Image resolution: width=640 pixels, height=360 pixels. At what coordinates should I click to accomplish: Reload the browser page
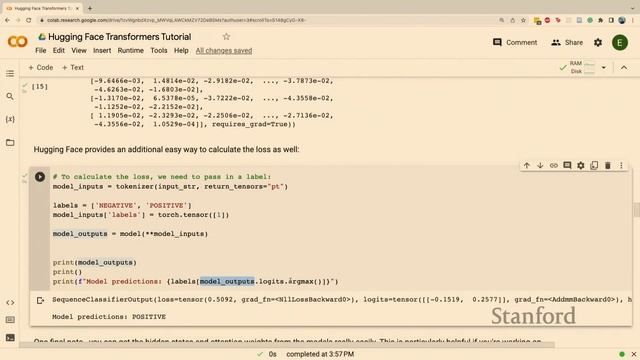29,20
